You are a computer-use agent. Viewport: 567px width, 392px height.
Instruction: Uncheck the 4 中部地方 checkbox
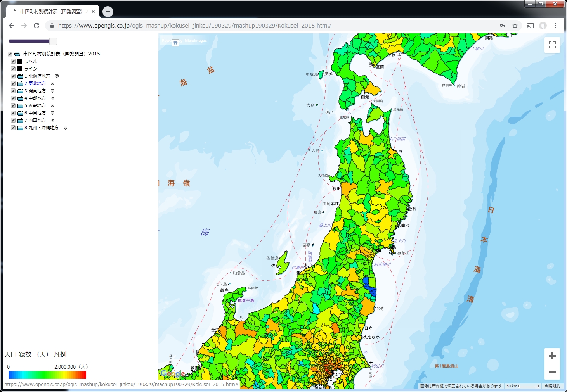[13, 98]
